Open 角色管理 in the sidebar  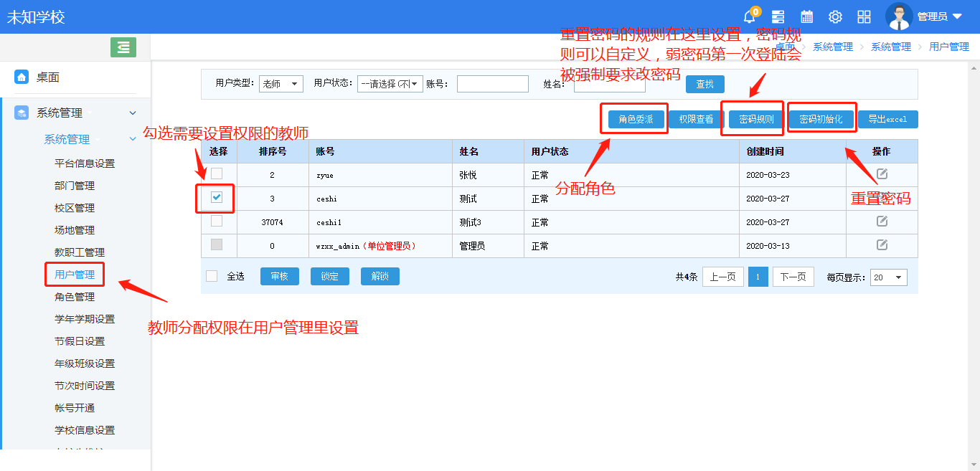75,297
